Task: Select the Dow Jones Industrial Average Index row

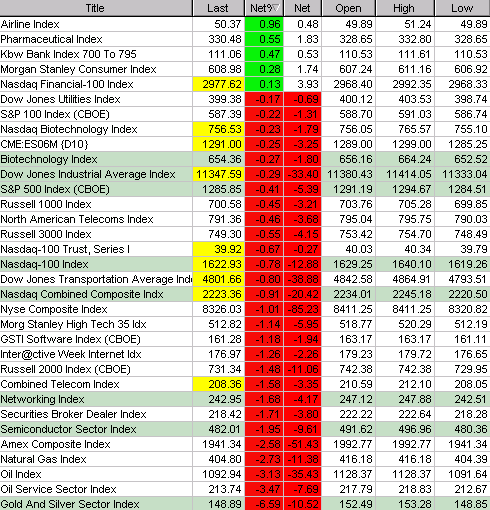Action: 245,174
